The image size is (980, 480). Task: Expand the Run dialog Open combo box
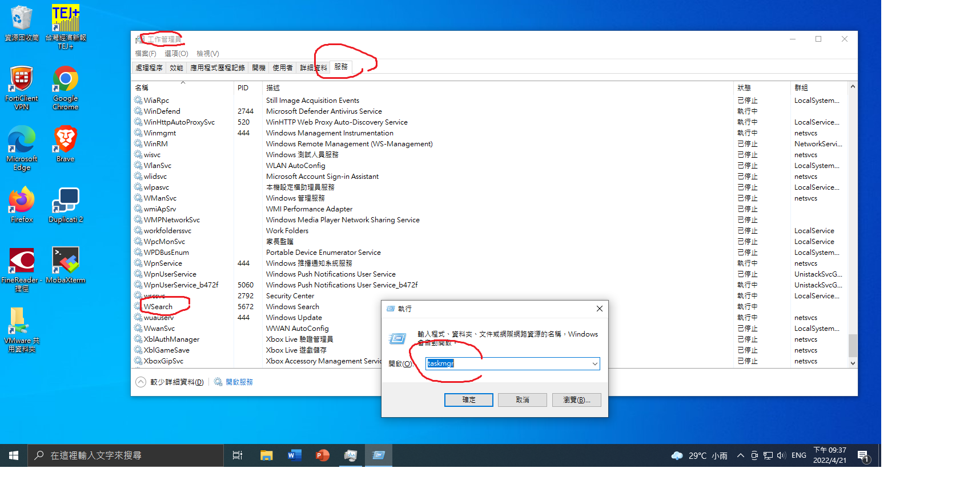click(x=595, y=364)
